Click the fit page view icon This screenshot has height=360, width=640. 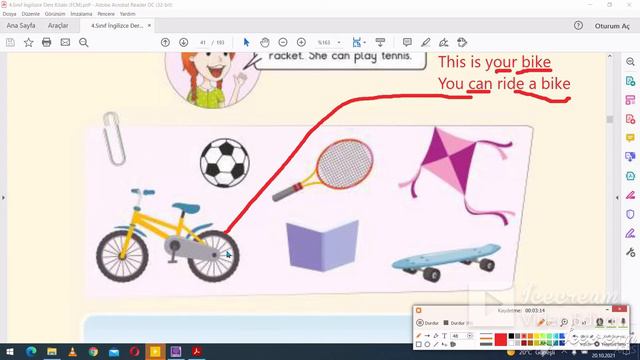click(356, 42)
